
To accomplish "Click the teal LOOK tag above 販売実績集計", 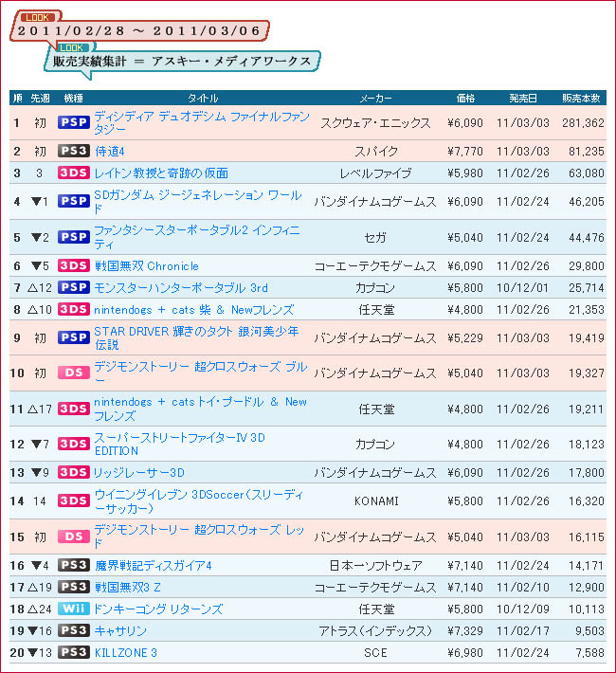I will [71, 47].
